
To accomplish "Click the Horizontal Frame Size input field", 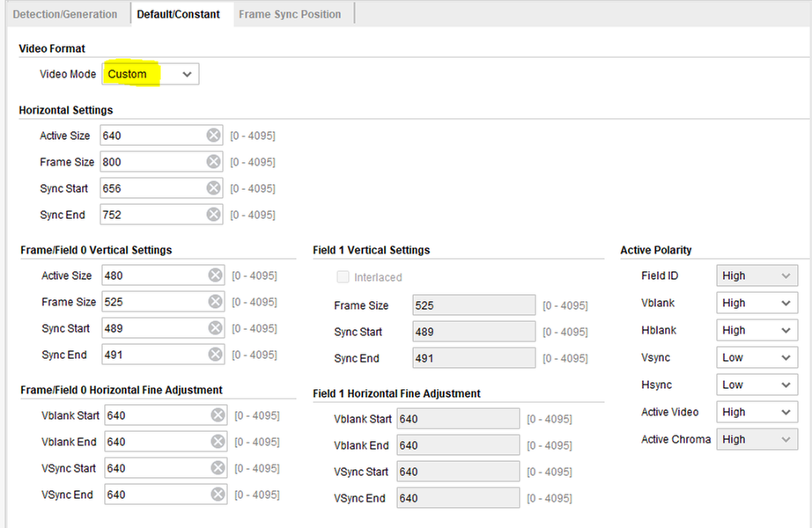I will (x=151, y=162).
